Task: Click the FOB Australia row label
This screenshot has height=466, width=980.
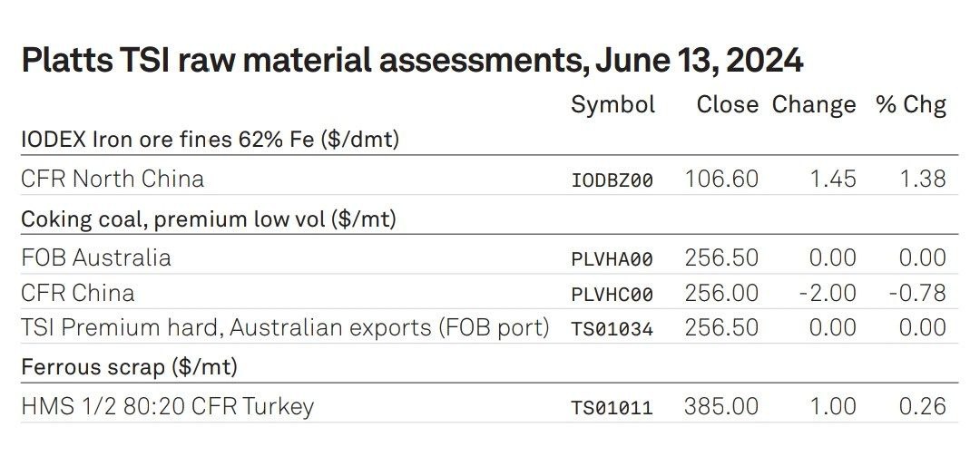Action: (x=96, y=257)
